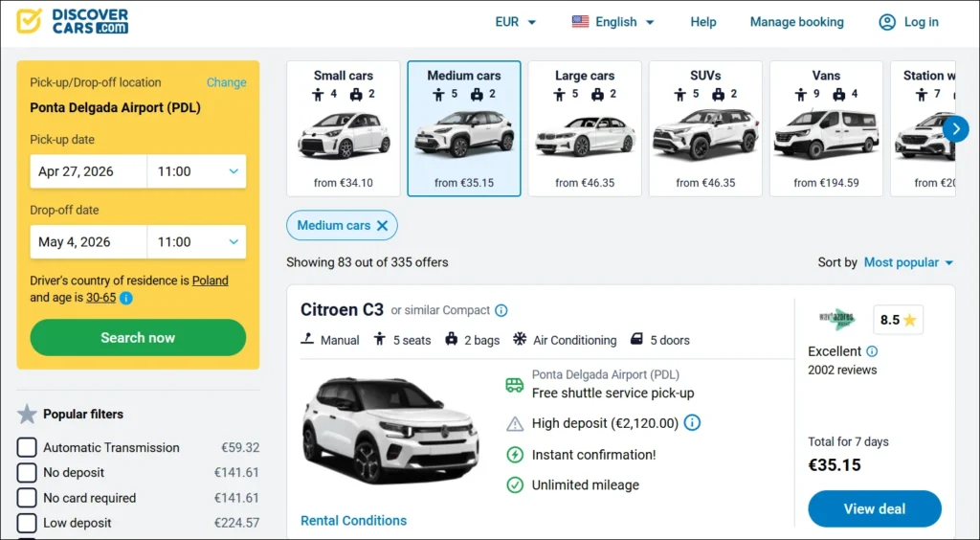Click the person icon beside 5 seats
Image resolution: width=980 pixels, height=540 pixels.
(x=379, y=339)
